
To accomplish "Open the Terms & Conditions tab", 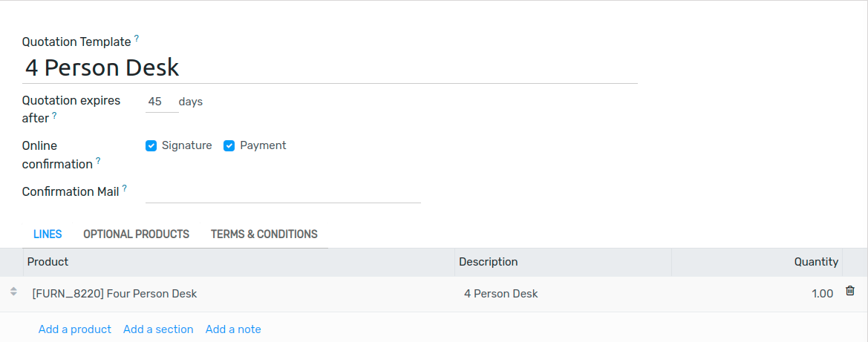I will pyautogui.click(x=264, y=234).
